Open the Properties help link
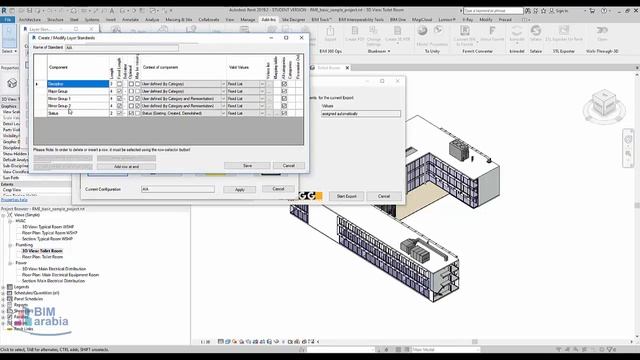Screen dimensions: 640x360 pos(14,200)
